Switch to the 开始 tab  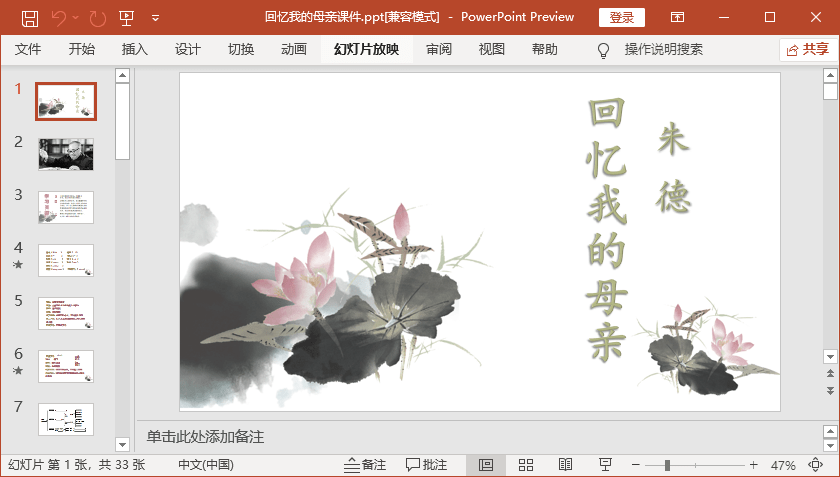coord(81,49)
